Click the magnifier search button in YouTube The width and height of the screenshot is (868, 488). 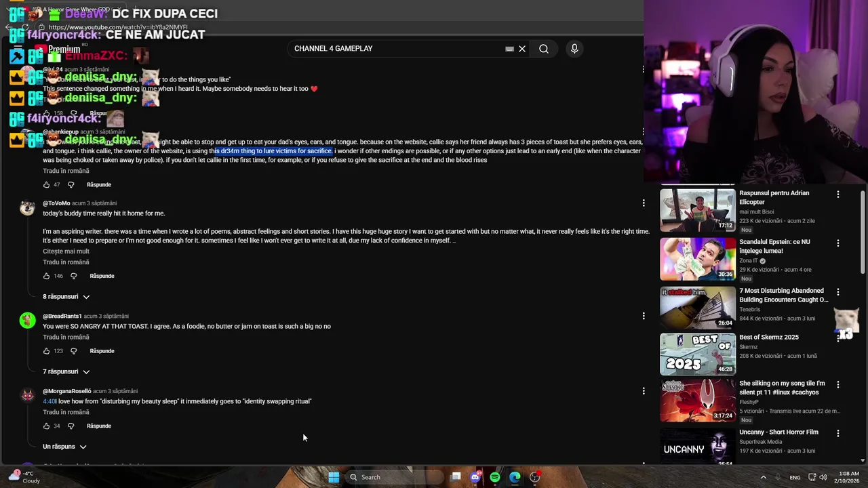pyautogui.click(x=544, y=49)
